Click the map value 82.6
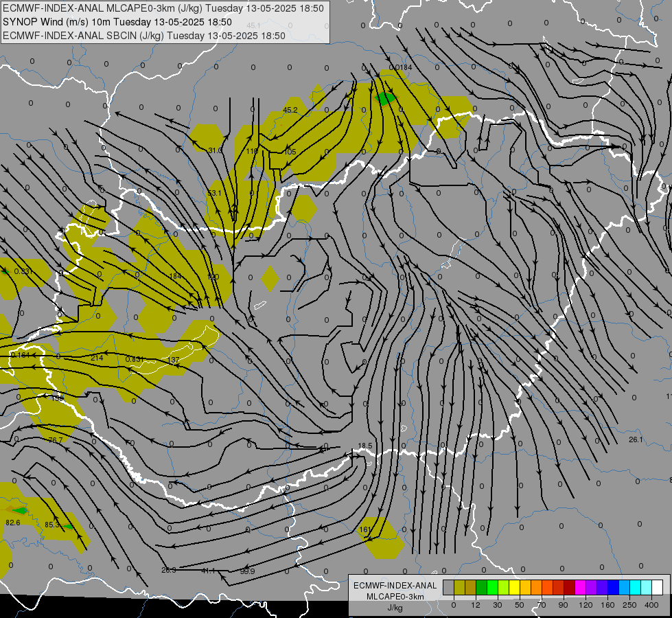The height and width of the screenshot is (618, 672). coord(13,523)
